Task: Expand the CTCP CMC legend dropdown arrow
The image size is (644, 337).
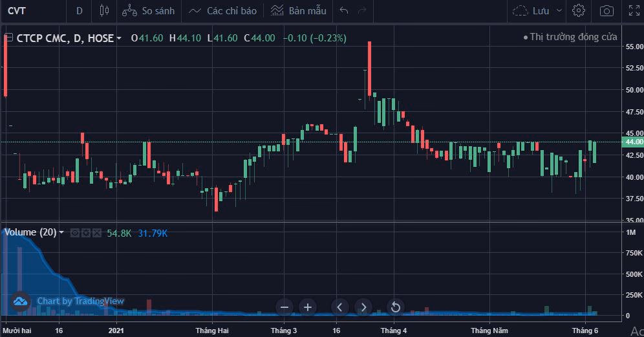Action: (119, 38)
